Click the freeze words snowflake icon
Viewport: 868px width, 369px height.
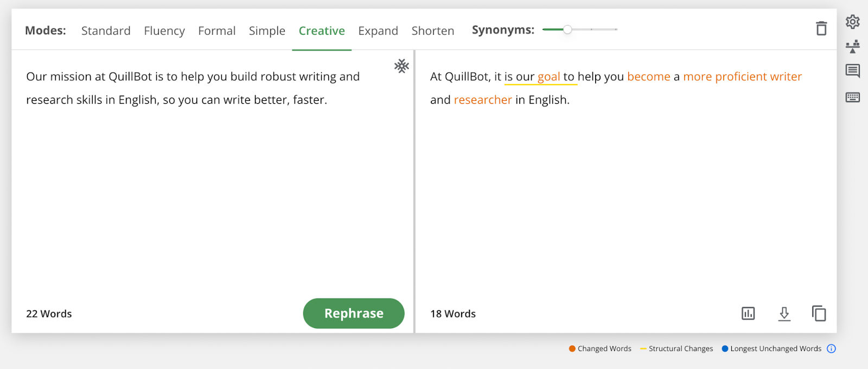pos(401,66)
